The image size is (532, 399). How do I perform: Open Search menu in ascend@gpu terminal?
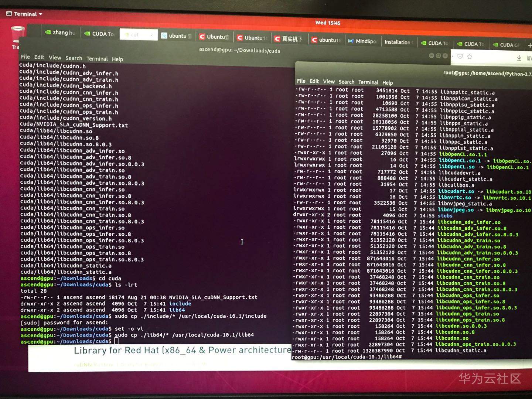(74, 58)
